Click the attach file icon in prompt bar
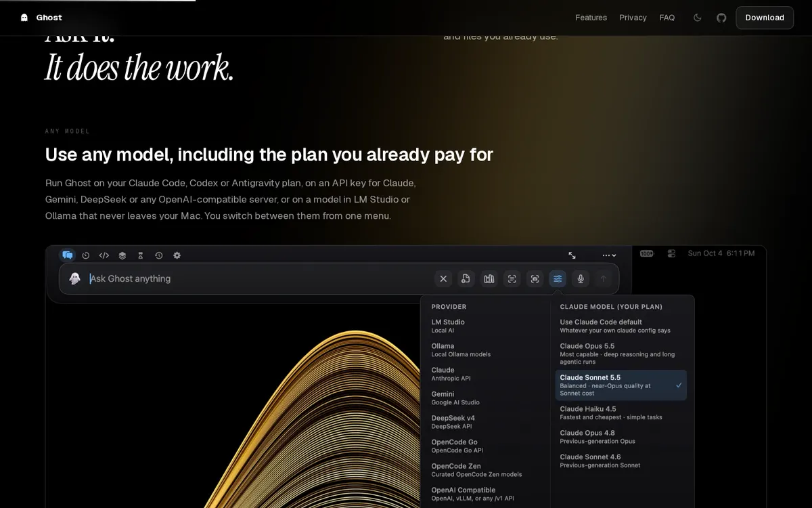812x508 pixels. point(466,278)
